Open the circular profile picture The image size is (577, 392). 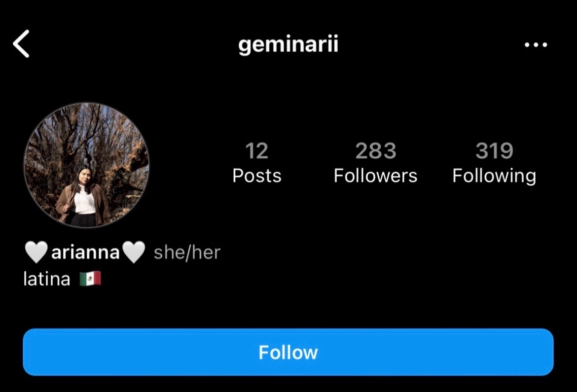point(86,165)
